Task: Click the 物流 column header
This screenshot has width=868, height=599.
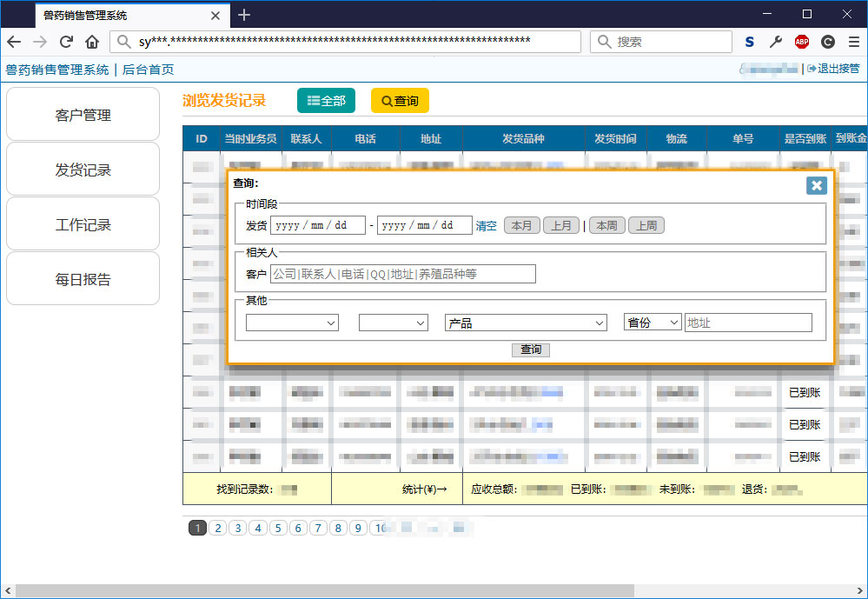Action: coord(677,138)
